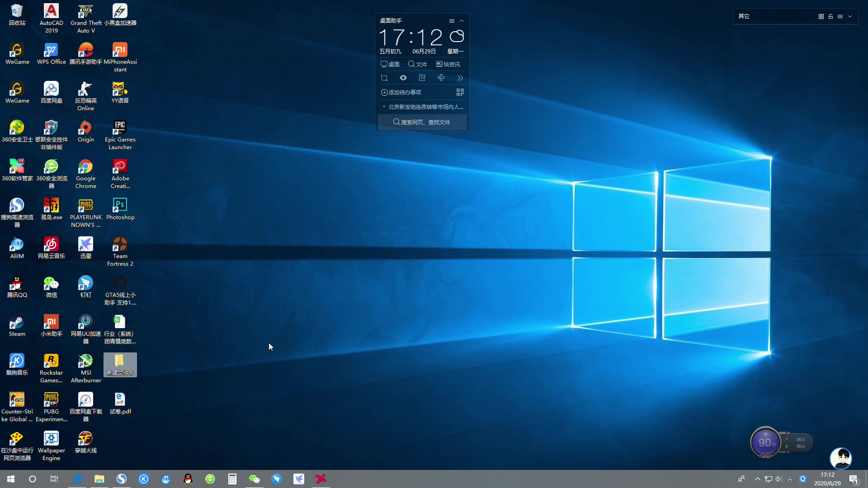Click the screenshot crop icon in 桌面助手
Screen dimensions: 868x488
click(x=384, y=78)
